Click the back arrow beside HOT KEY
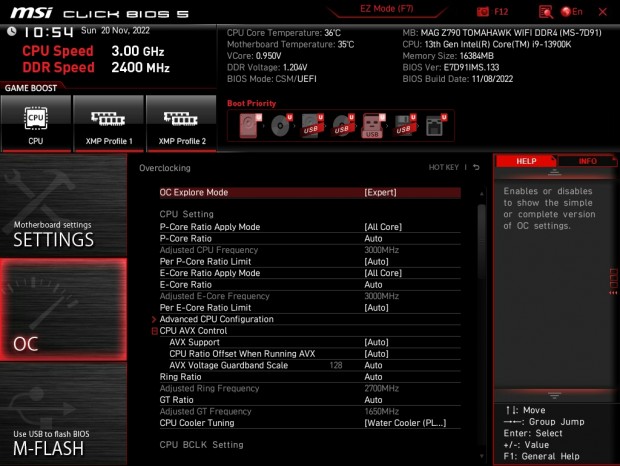Image resolution: width=620 pixels, height=466 pixels. pos(476,167)
